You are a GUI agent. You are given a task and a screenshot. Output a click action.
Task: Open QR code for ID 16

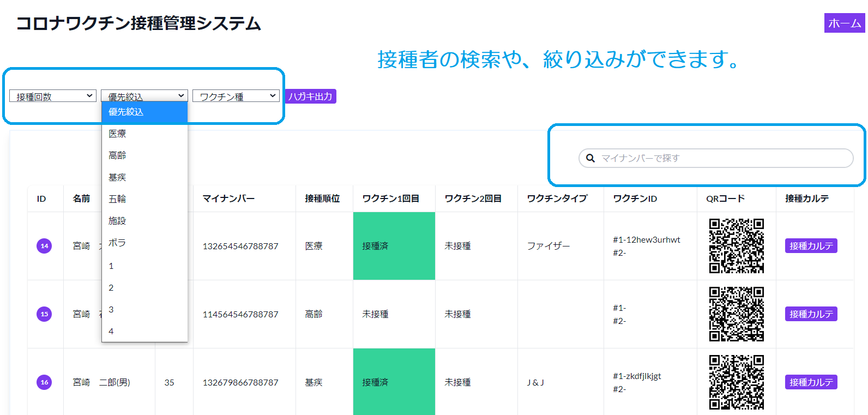pos(736,382)
